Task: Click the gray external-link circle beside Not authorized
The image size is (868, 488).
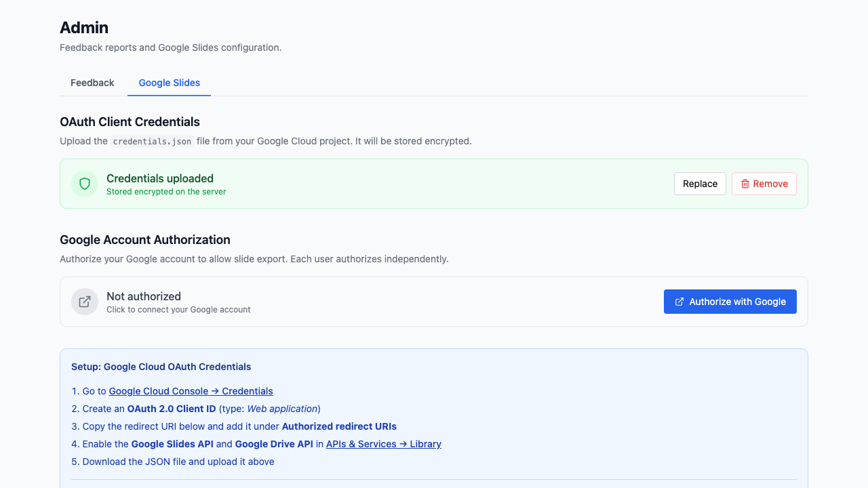Action: click(x=84, y=302)
